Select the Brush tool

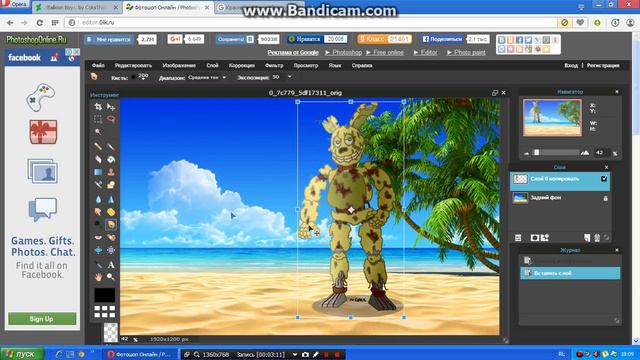[111, 146]
